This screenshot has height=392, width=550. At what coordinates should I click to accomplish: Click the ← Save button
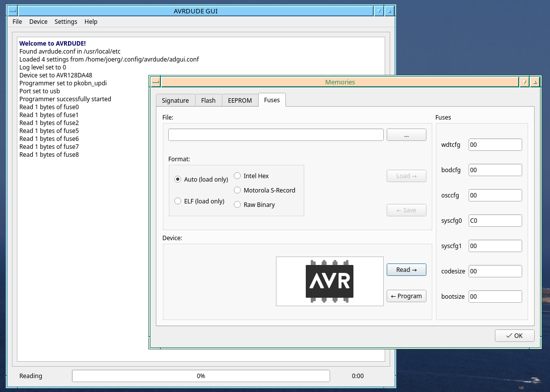407,210
